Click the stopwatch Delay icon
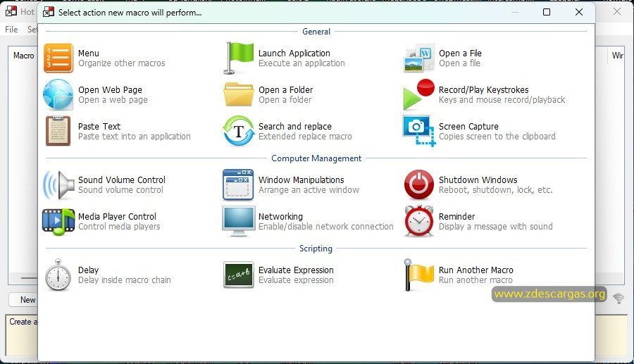Viewport: 634px width, 364px height. (x=58, y=275)
